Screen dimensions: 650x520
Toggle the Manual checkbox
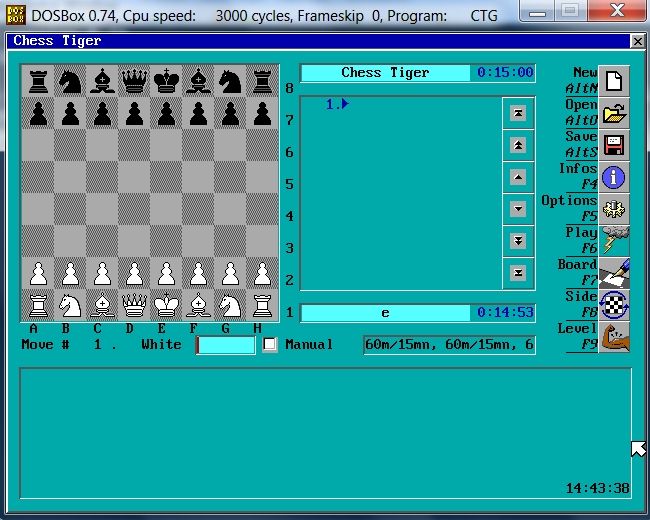[270, 344]
